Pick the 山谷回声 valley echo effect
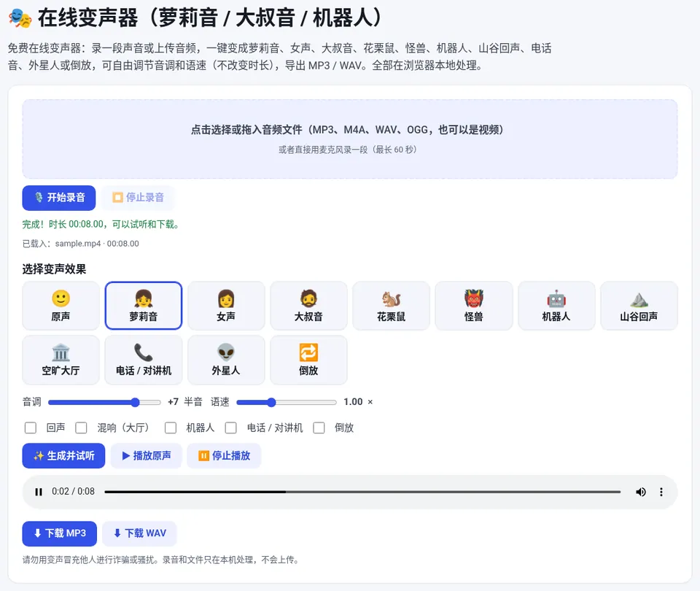This screenshot has height=591, width=700. pyautogui.click(x=639, y=306)
